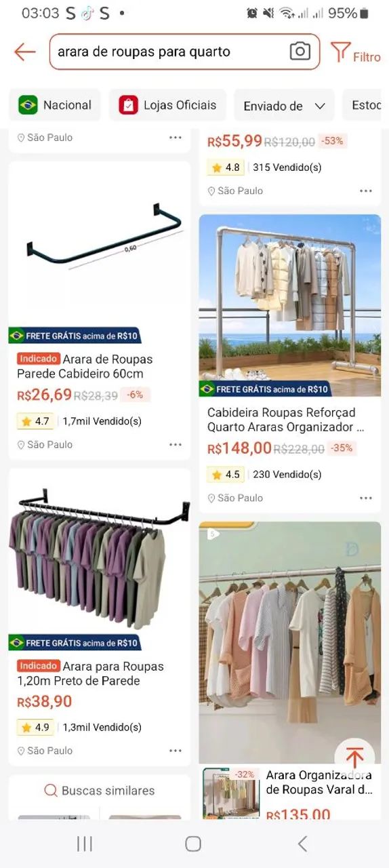
Task: Tap the orange back arrow
Action: (24, 52)
